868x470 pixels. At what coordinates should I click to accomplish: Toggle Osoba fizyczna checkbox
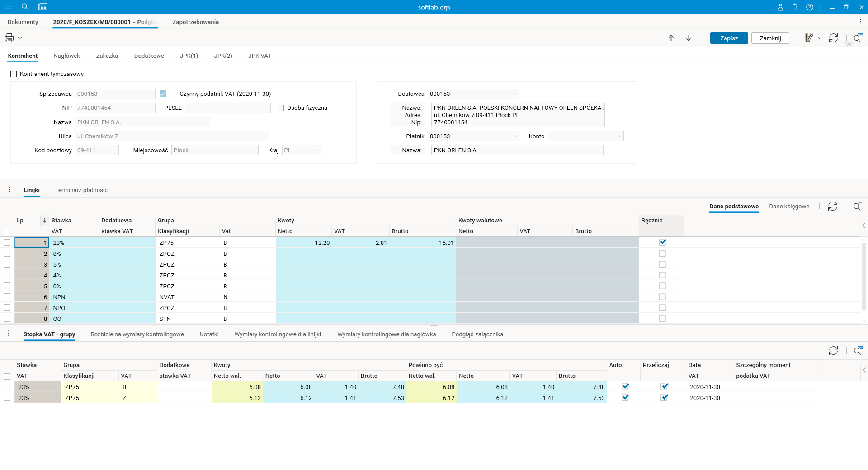click(x=281, y=108)
